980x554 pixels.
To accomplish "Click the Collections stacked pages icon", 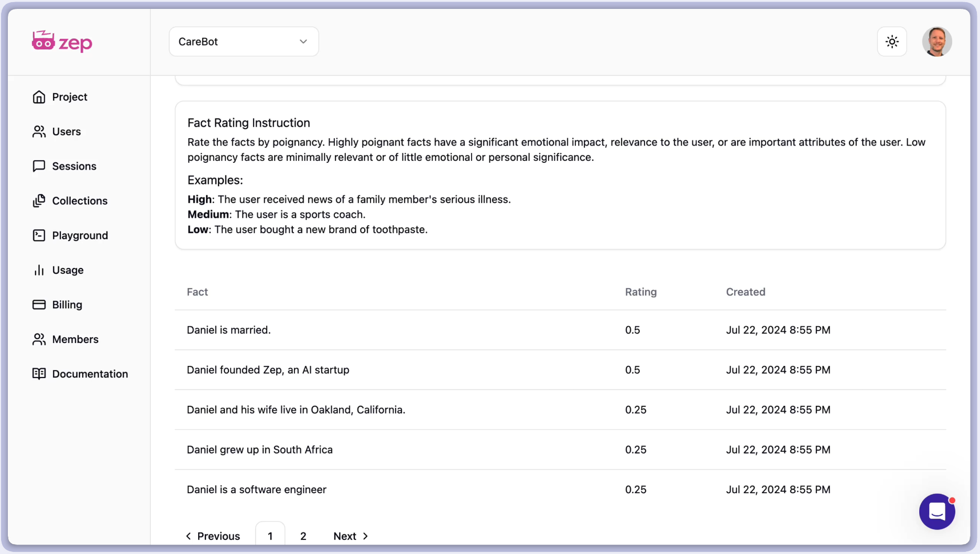I will pyautogui.click(x=39, y=201).
